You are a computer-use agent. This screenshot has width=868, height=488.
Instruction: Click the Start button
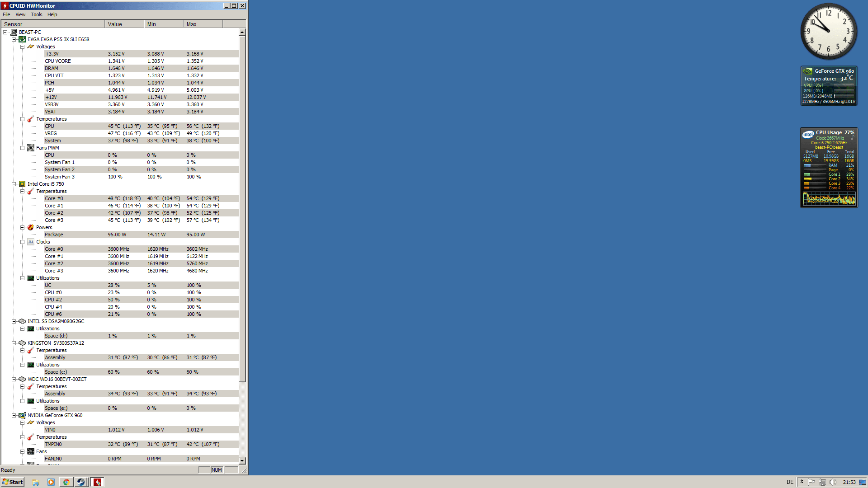(x=13, y=482)
